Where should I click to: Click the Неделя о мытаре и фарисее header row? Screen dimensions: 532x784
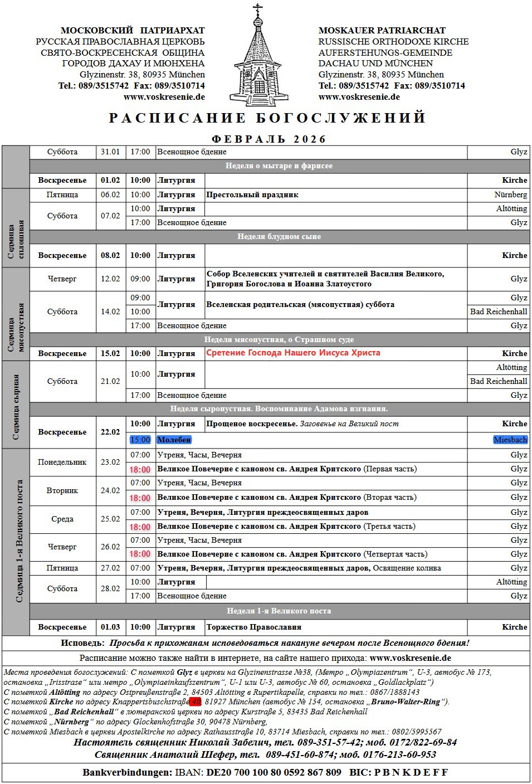click(x=279, y=166)
